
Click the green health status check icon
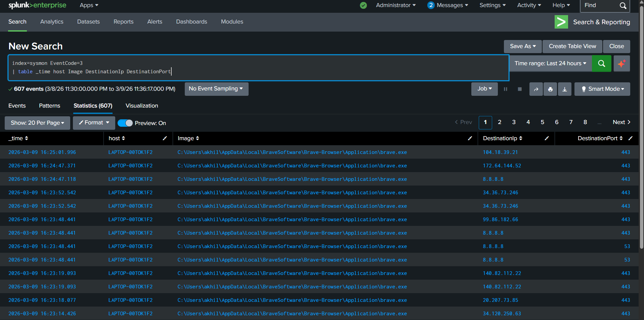click(363, 5)
